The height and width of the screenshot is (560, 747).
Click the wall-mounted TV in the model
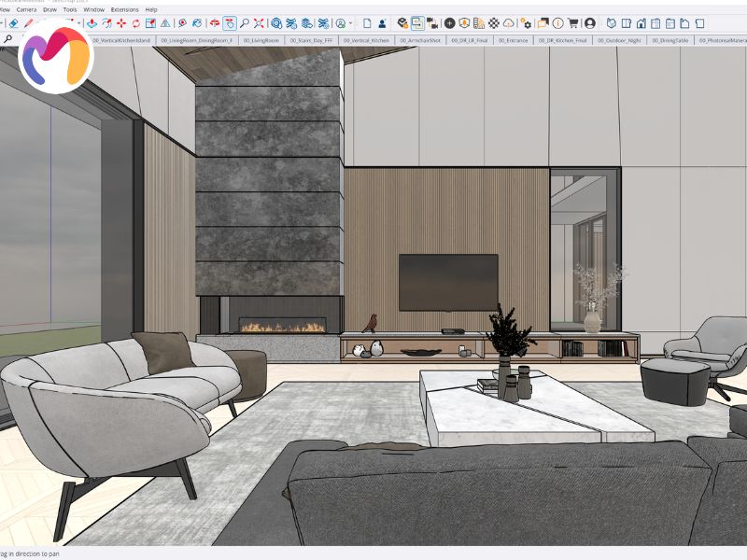pyautogui.click(x=448, y=283)
